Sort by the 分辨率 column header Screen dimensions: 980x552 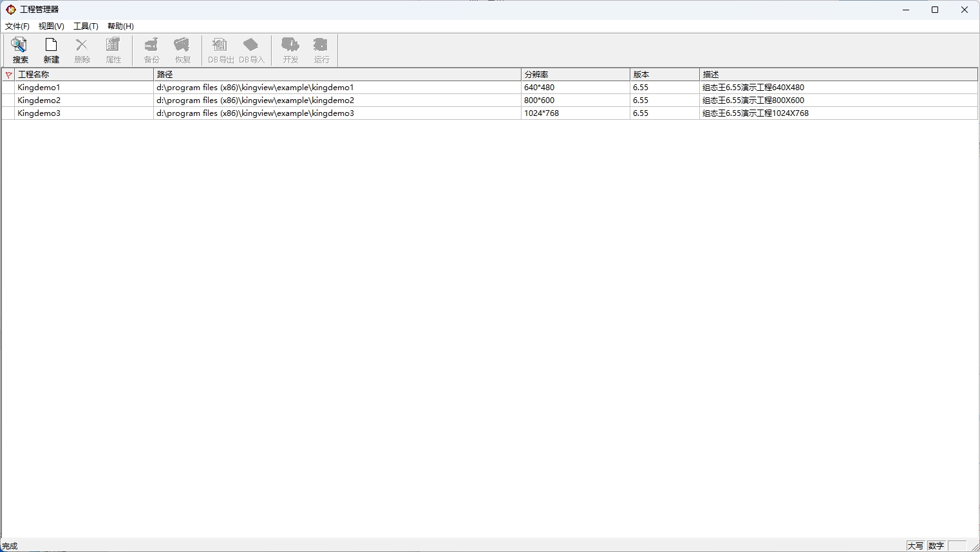575,75
